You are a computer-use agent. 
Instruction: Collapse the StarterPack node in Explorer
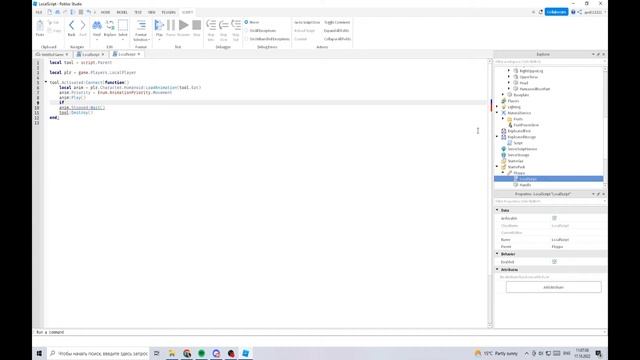tap(497, 167)
